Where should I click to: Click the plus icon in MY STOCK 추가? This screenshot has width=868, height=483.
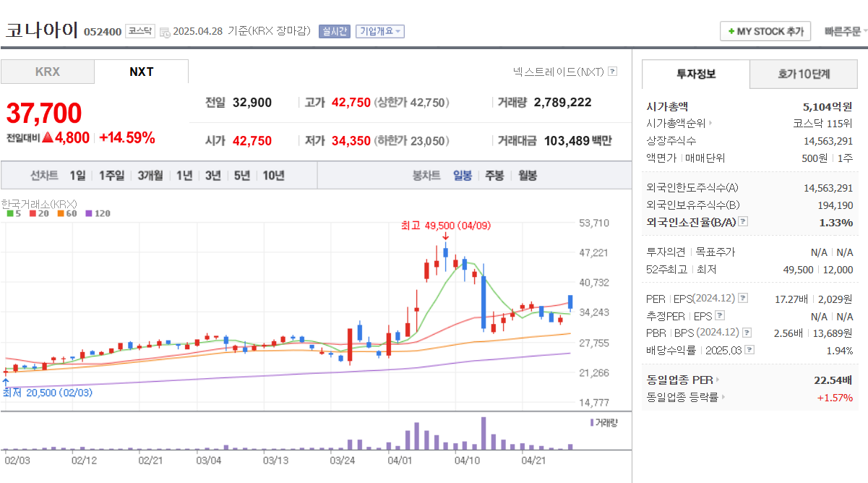click(x=731, y=32)
